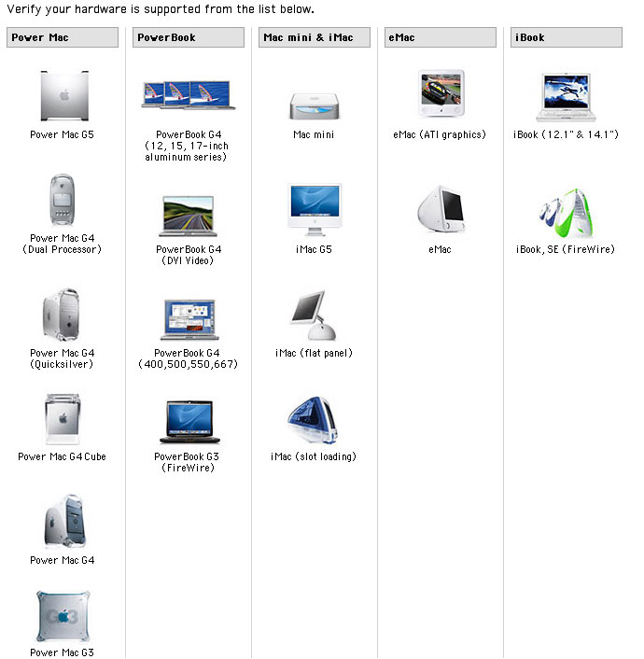Image resolution: width=644 pixels, height=659 pixels.
Task: Select the PowerBook column header
Action: [189, 37]
